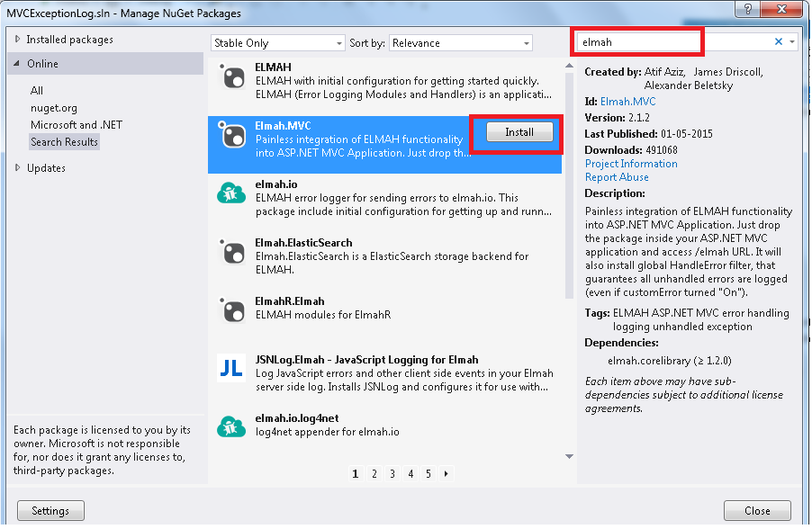Open the Stable Only dropdown
The height and width of the screenshot is (529, 812).
coord(277,43)
